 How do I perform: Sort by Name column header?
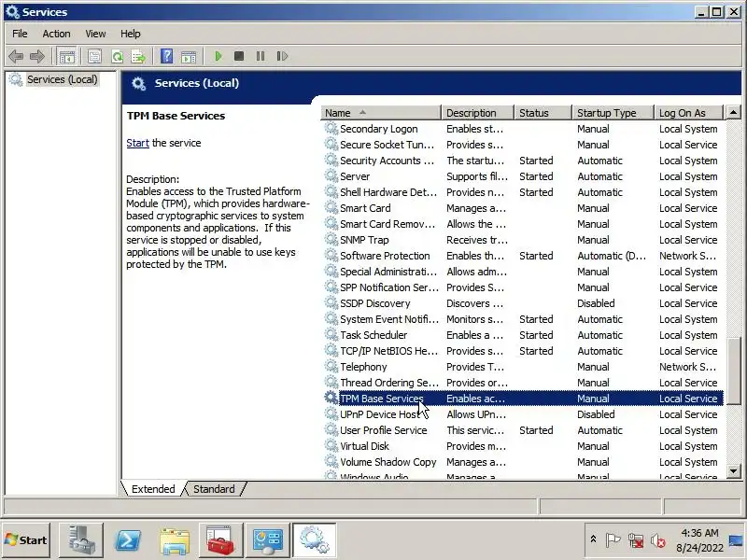point(381,113)
